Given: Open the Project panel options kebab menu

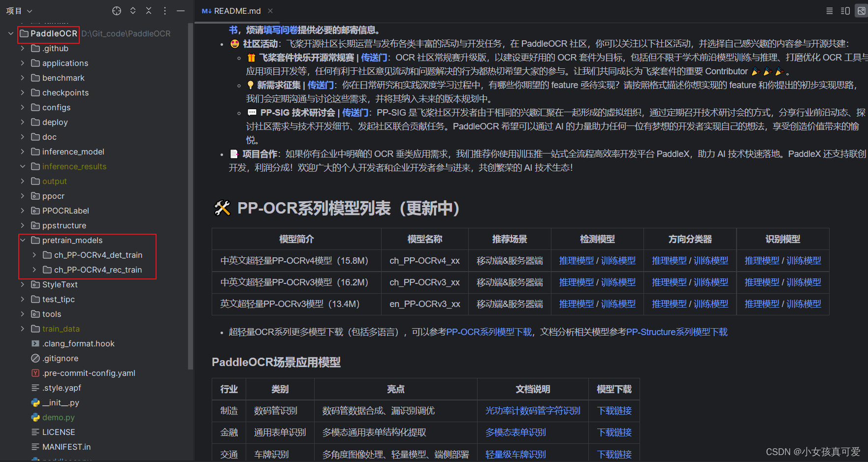Looking at the screenshot, I should tap(164, 10).
